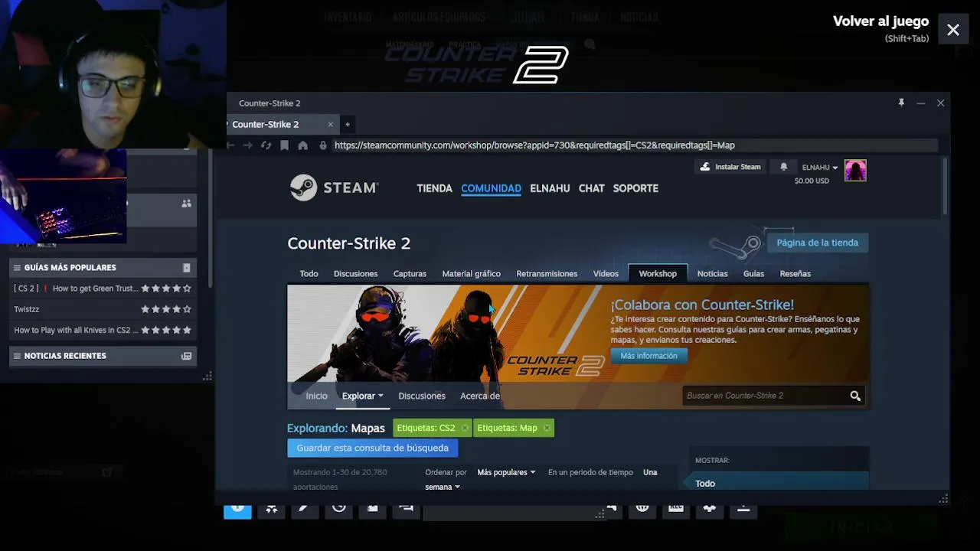Switch to the Retransmisiones tab
Image resolution: width=980 pixels, height=551 pixels.
(547, 273)
